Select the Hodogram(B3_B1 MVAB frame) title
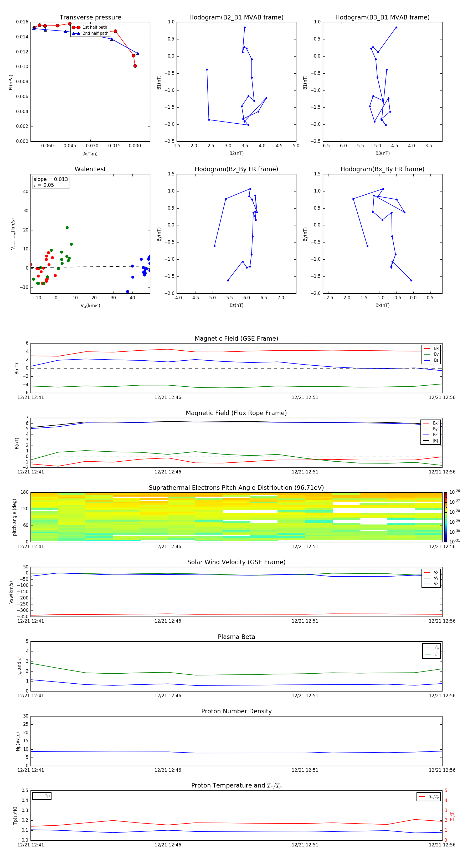Image resolution: width=473 pixels, height=868 pixels. [x=382, y=18]
